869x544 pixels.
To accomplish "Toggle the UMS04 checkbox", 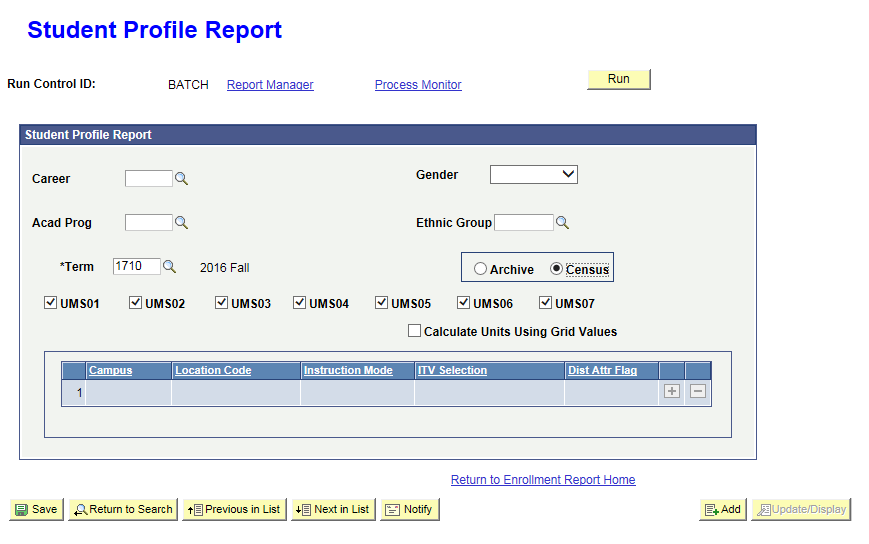I will click(299, 302).
